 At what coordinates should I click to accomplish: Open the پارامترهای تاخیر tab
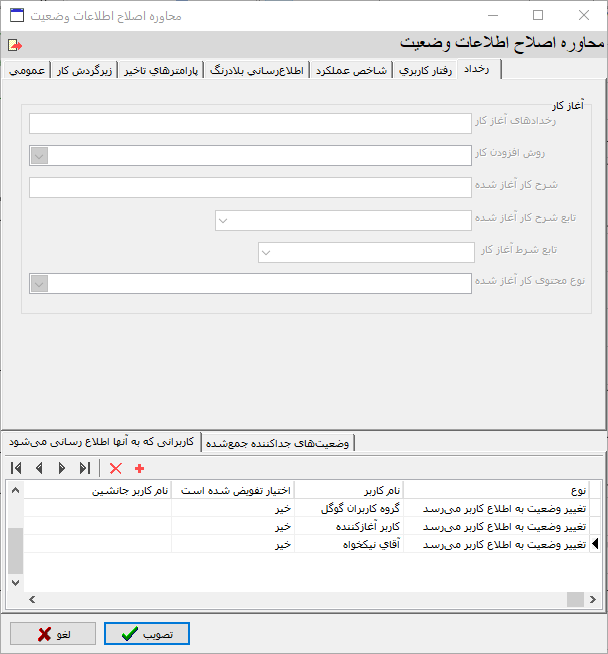coord(162,70)
